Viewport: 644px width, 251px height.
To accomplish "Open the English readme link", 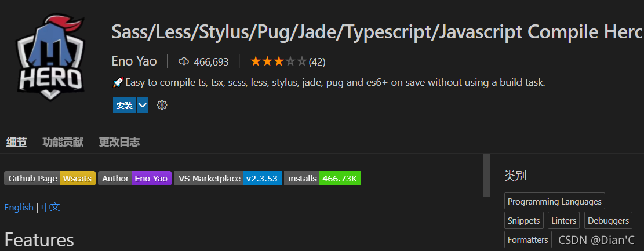I will pos(19,207).
